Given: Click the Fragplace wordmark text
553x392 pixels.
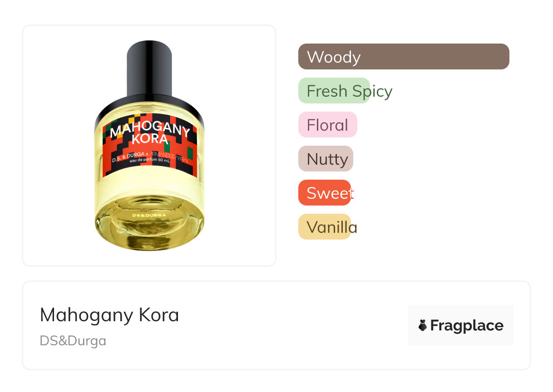Looking at the screenshot, I should [x=467, y=325].
